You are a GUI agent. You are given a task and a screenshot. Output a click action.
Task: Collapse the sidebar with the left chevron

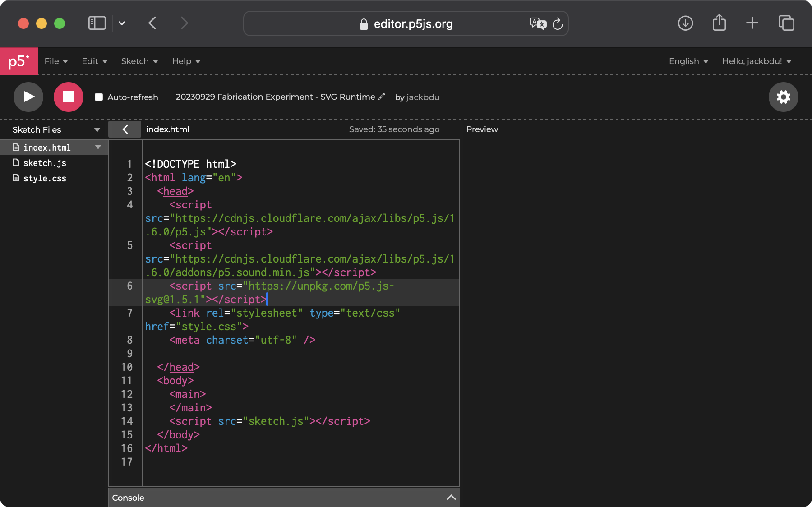click(x=125, y=129)
